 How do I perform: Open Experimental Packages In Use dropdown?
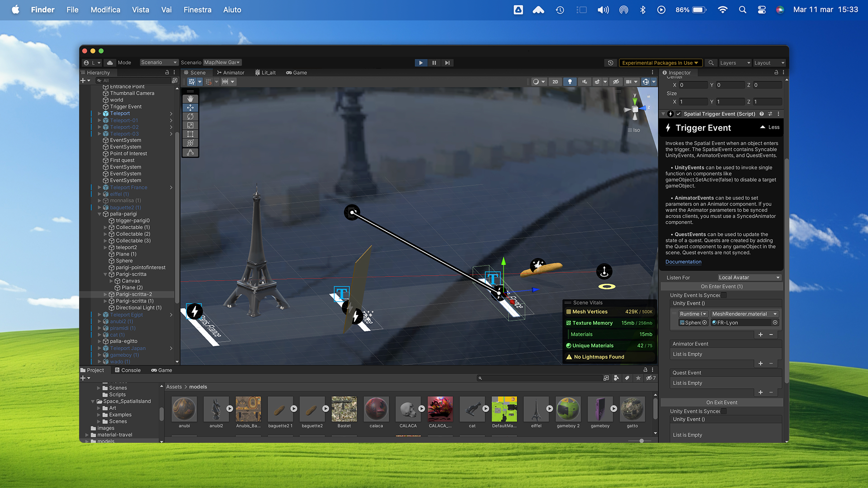(x=660, y=63)
